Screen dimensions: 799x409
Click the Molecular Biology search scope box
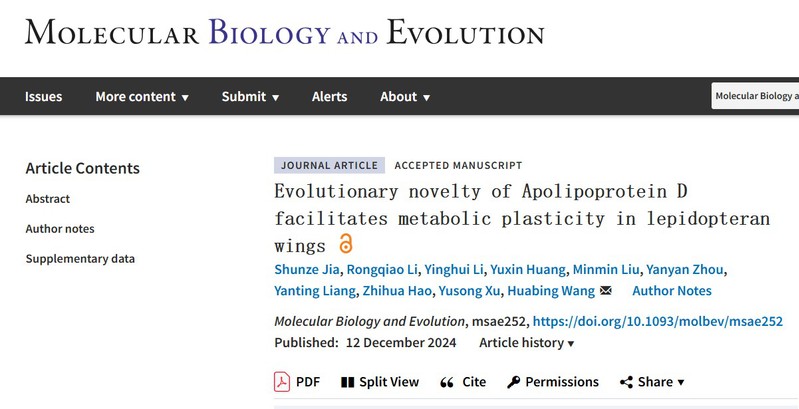click(x=755, y=96)
